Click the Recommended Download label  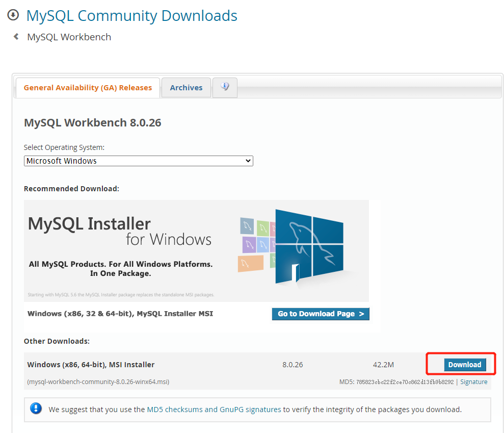pos(71,189)
